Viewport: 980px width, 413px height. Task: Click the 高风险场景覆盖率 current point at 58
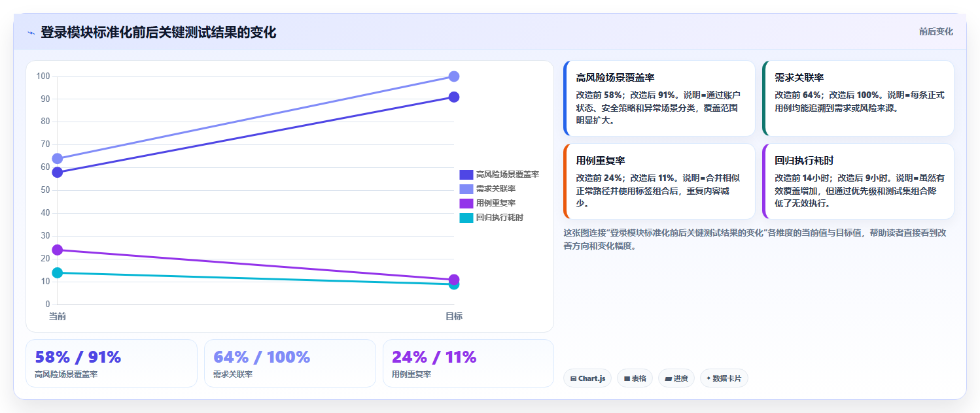[57, 173]
